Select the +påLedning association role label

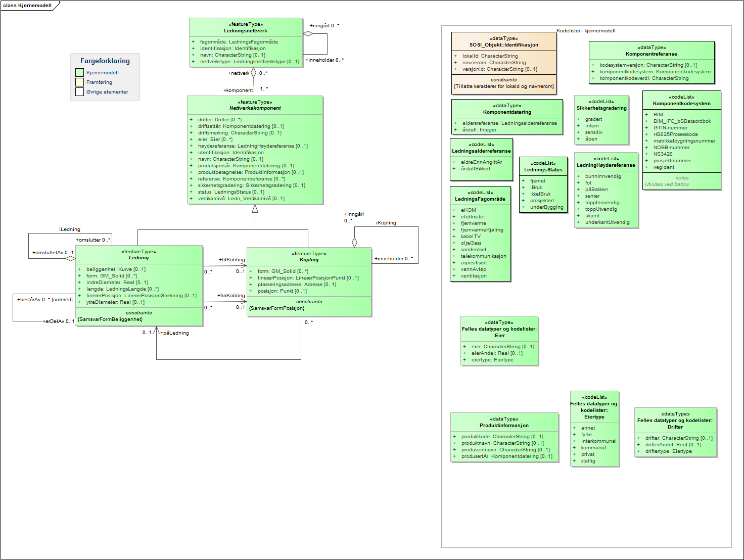[x=174, y=333]
